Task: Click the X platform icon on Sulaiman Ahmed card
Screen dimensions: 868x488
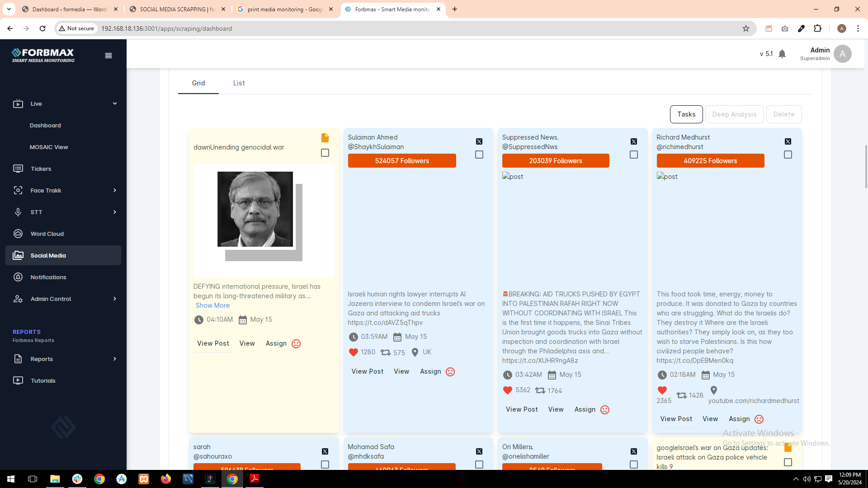Action: 479,141
